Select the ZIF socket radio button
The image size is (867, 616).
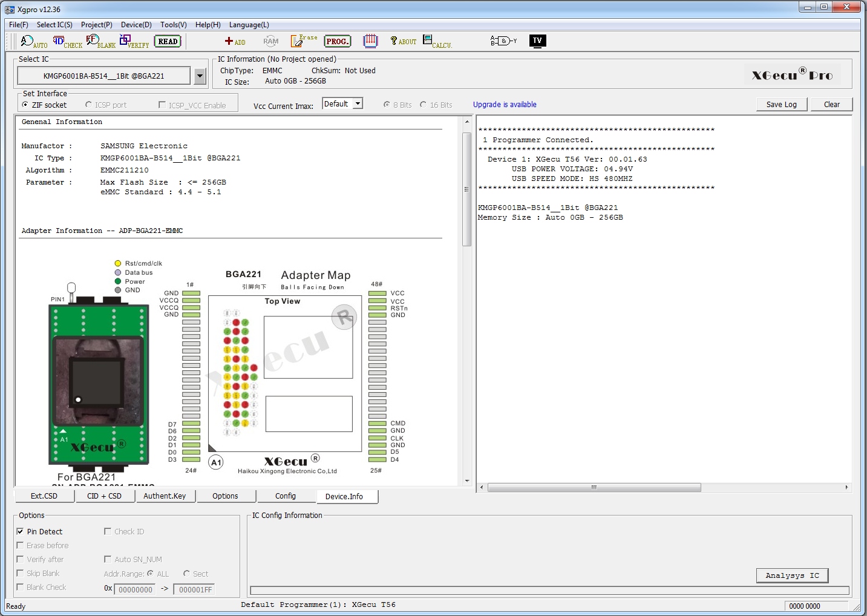point(25,105)
